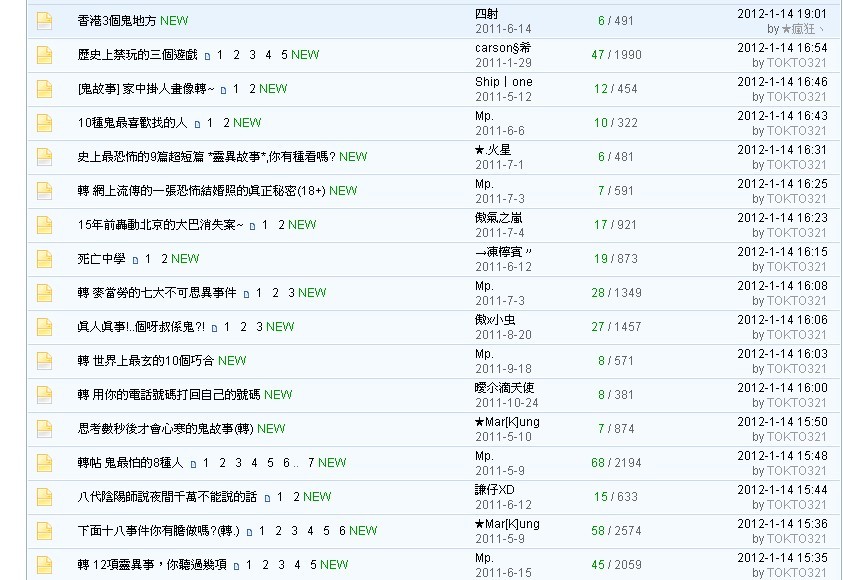The height and width of the screenshot is (580, 843).
Task: Open author profile 傲x小虫
Action: (495, 320)
